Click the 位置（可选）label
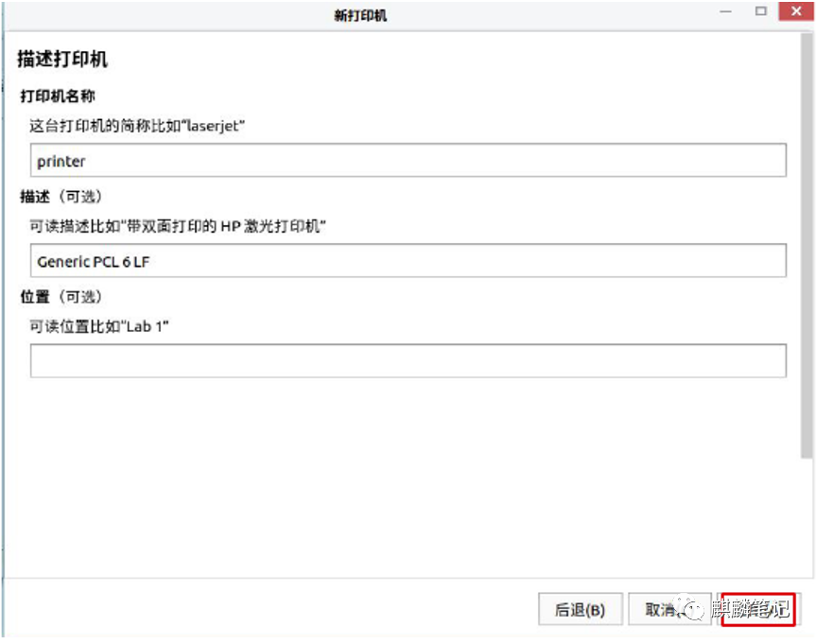816x644 pixels. pyautogui.click(x=61, y=297)
